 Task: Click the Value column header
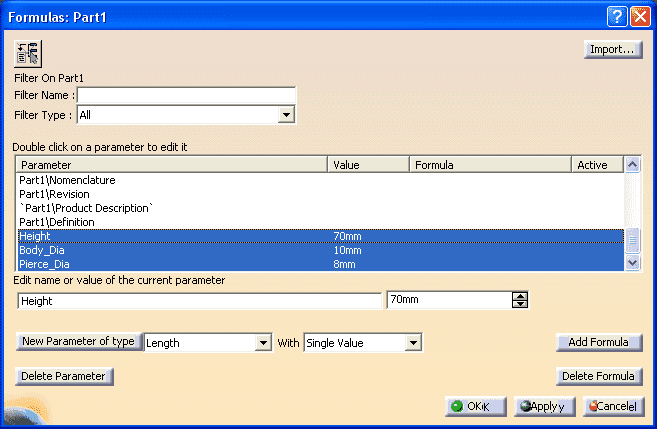click(369, 165)
